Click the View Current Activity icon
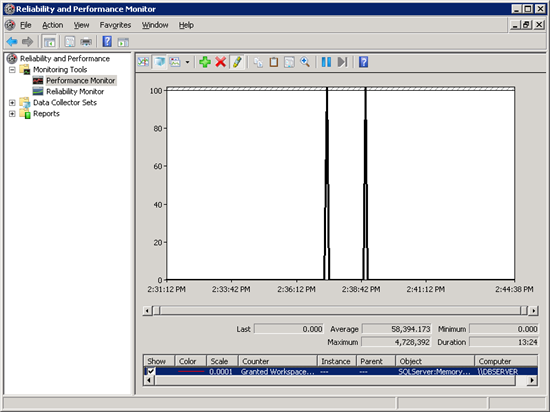Image resolution: width=550 pixels, height=412 pixels. coord(143,62)
